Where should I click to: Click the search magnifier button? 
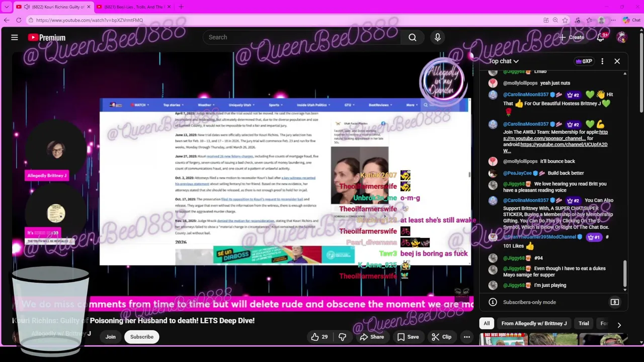413,37
